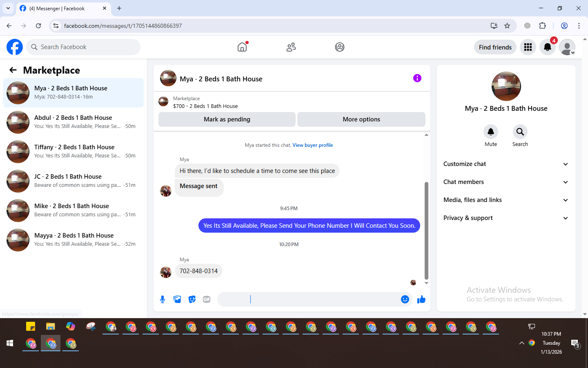Open the Groups icon in top navigation
588x368 pixels.
[340, 47]
